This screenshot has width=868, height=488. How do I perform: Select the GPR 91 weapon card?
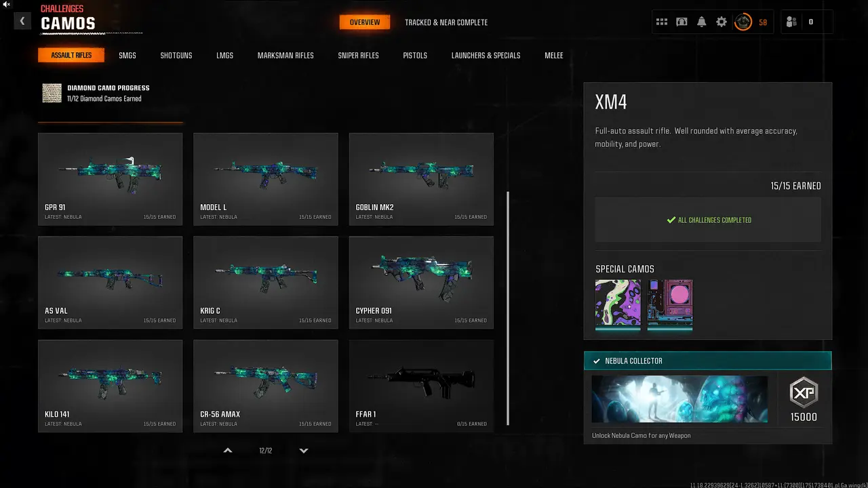tap(111, 179)
